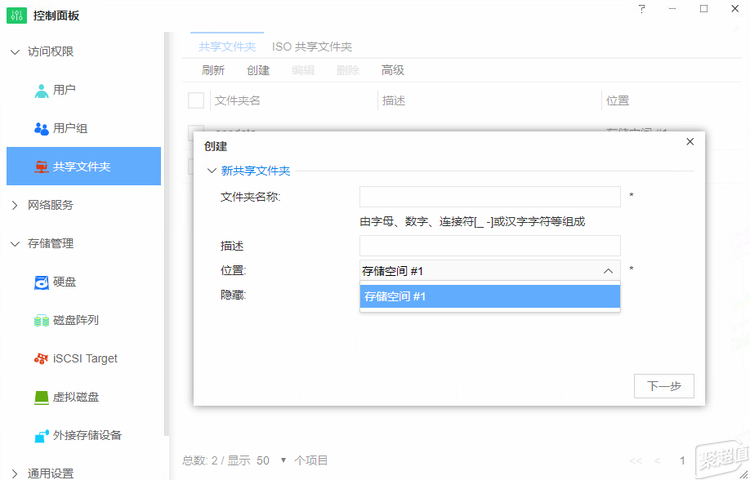Select the 共享文件夹 sidebar icon
This screenshot has height=480, width=750.
[41, 167]
